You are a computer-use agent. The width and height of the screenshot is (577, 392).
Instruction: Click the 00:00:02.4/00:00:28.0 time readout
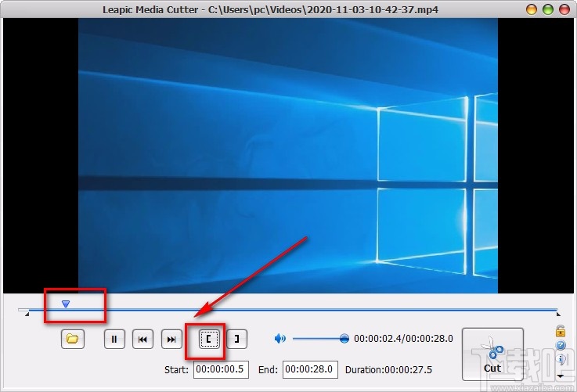403,338
